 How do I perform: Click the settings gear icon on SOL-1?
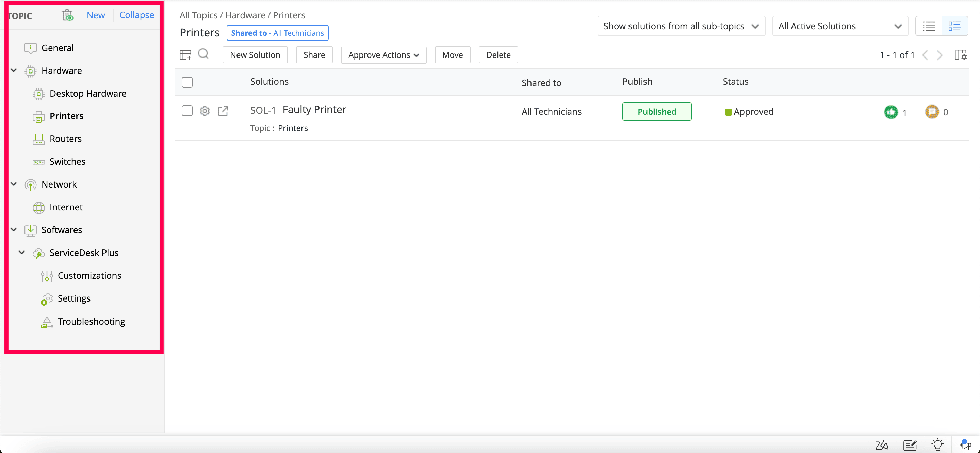tap(205, 111)
